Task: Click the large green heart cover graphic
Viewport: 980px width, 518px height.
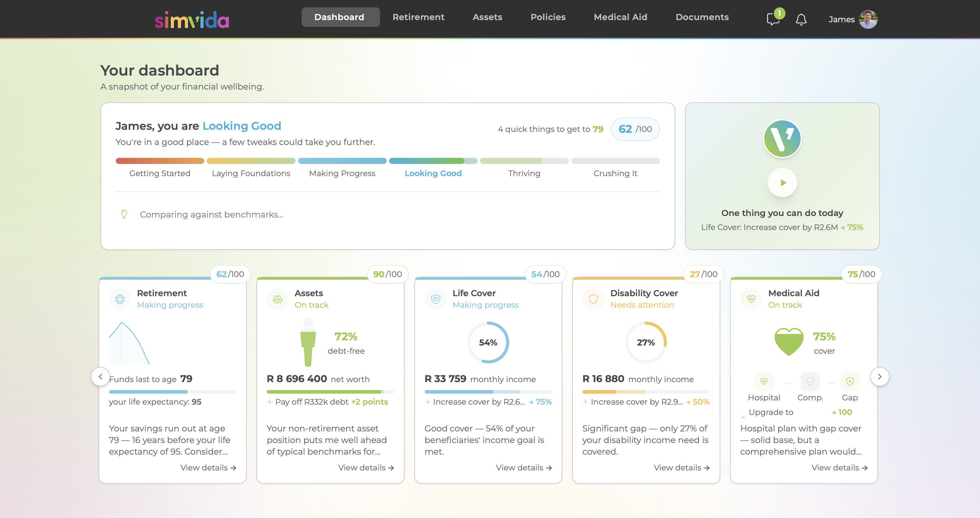Action: click(x=789, y=342)
